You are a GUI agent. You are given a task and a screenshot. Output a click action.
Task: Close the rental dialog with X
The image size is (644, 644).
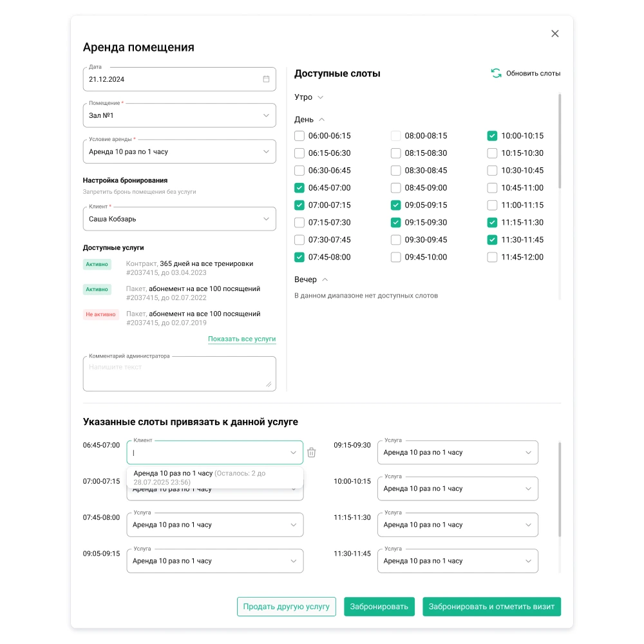[x=555, y=33]
